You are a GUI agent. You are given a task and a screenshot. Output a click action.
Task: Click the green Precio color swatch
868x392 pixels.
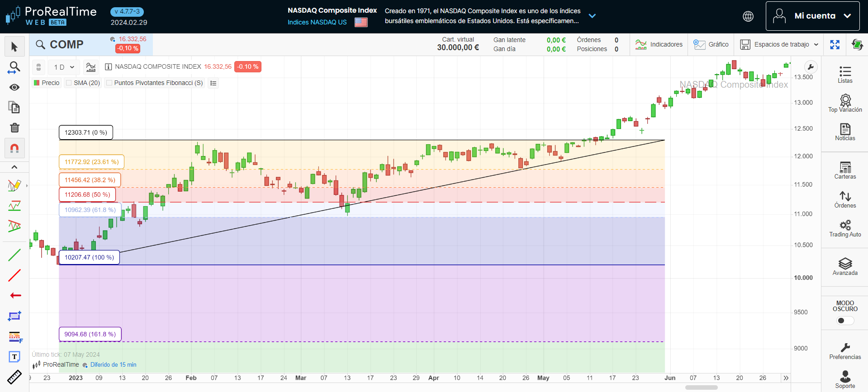37,83
